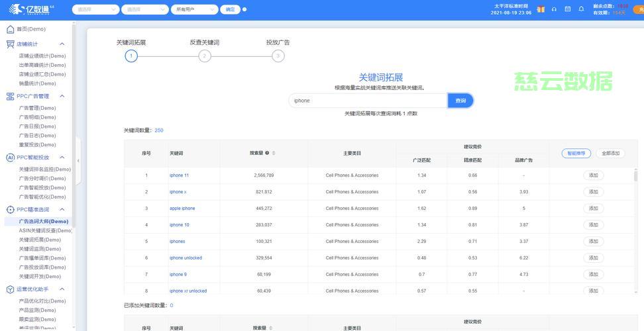
Task: Open the headset customer support icon
Action: [x=554, y=9]
